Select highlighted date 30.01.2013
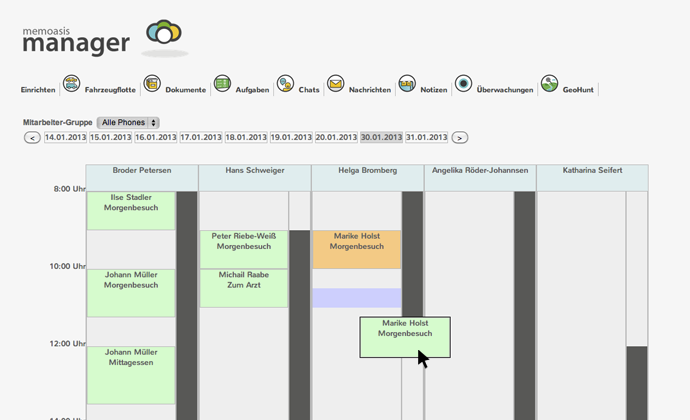Screen dimensions: 690x420 coord(381,137)
